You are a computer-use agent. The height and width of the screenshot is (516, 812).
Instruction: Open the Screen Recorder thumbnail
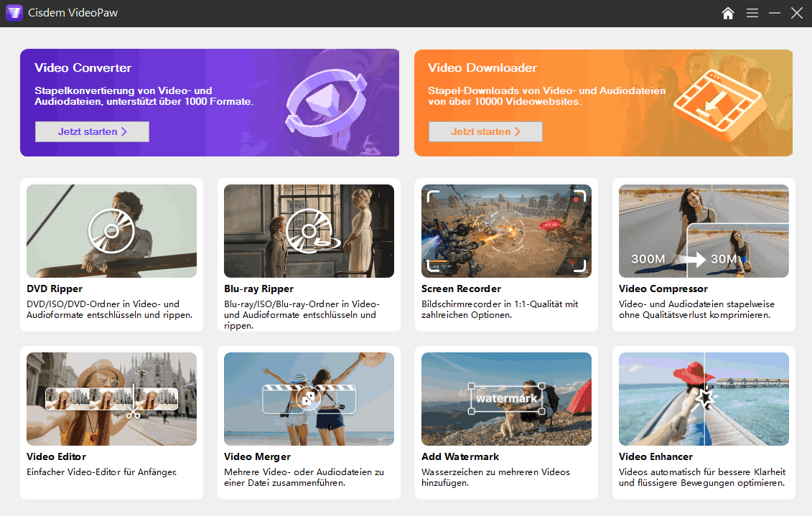506,231
